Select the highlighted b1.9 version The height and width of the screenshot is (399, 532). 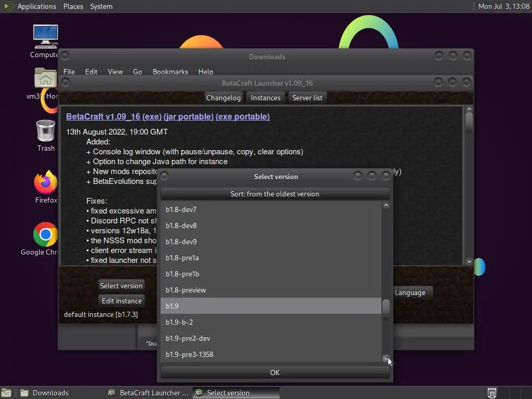tap(271, 306)
